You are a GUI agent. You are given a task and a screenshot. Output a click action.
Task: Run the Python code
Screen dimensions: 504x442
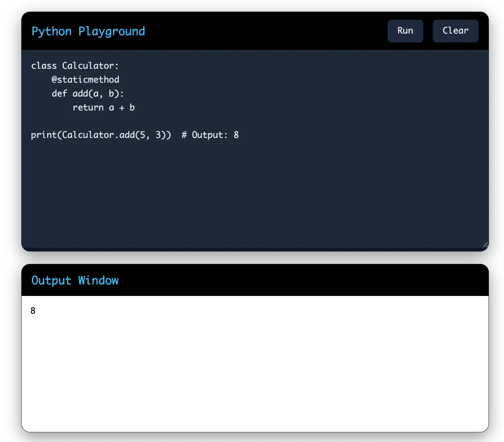coord(405,31)
